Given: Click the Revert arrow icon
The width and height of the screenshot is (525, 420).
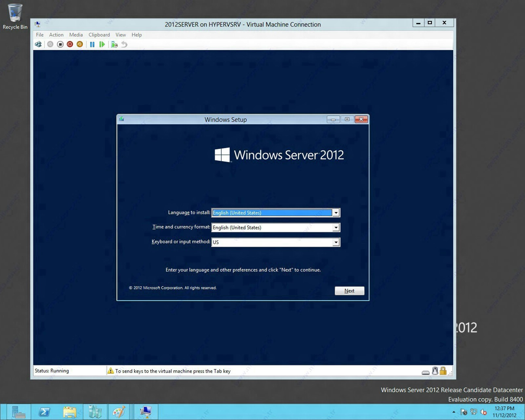Looking at the screenshot, I should click(124, 44).
